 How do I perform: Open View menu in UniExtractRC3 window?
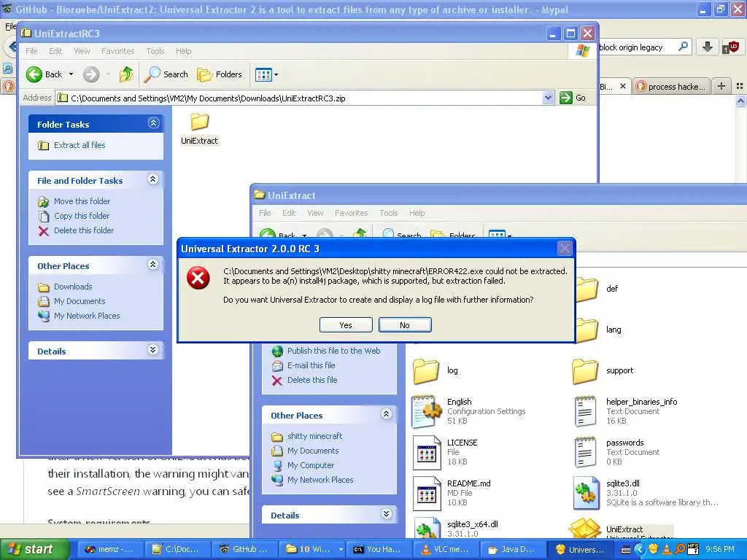pyautogui.click(x=82, y=51)
